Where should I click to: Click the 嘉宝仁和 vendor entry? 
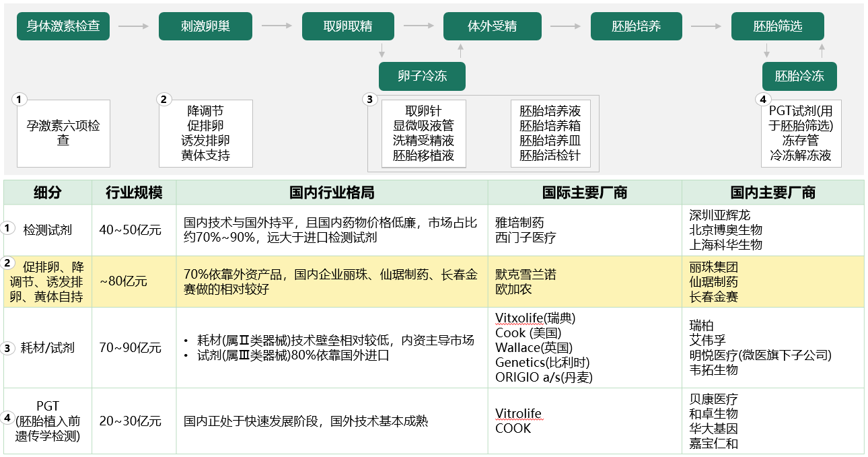(714, 444)
